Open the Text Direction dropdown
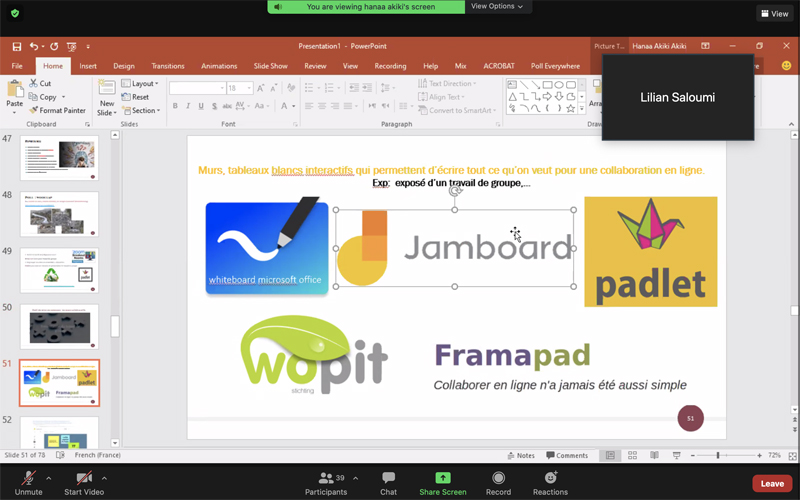This screenshot has width=800, height=500. (x=447, y=83)
